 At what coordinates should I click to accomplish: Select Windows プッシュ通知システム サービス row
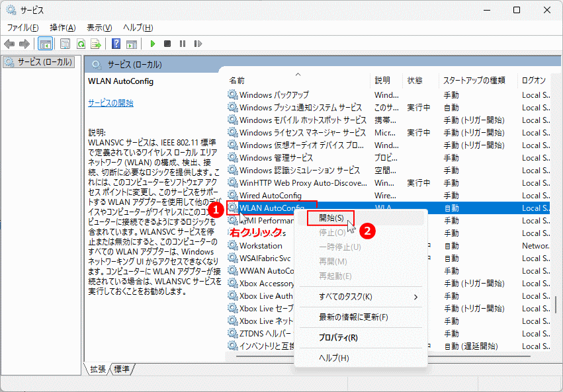(x=388, y=108)
